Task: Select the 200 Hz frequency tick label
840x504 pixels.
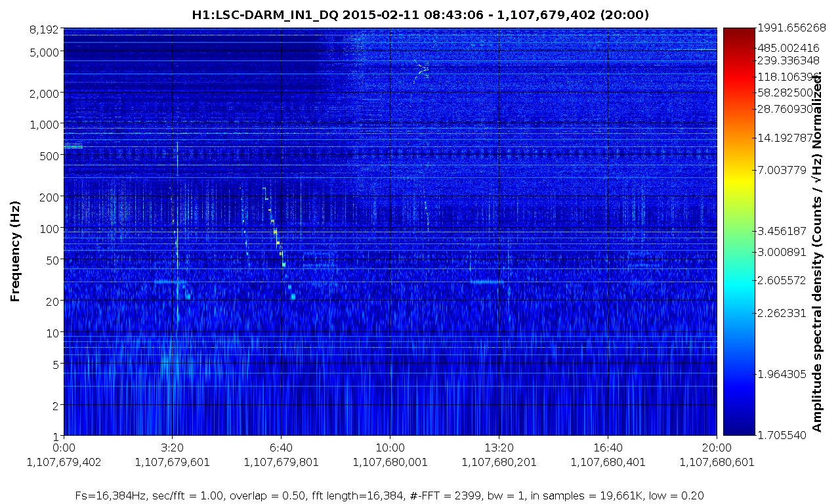Action: pos(51,197)
